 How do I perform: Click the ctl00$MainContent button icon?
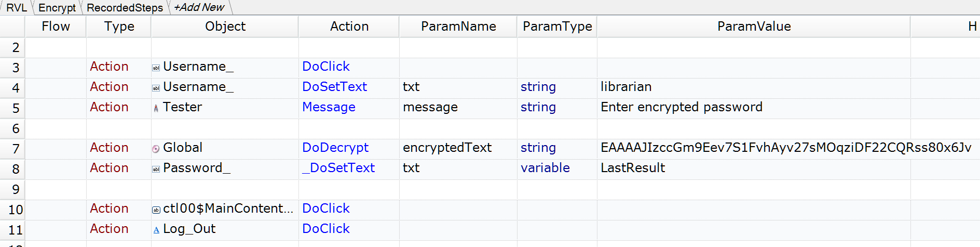click(x=156, y=210)
